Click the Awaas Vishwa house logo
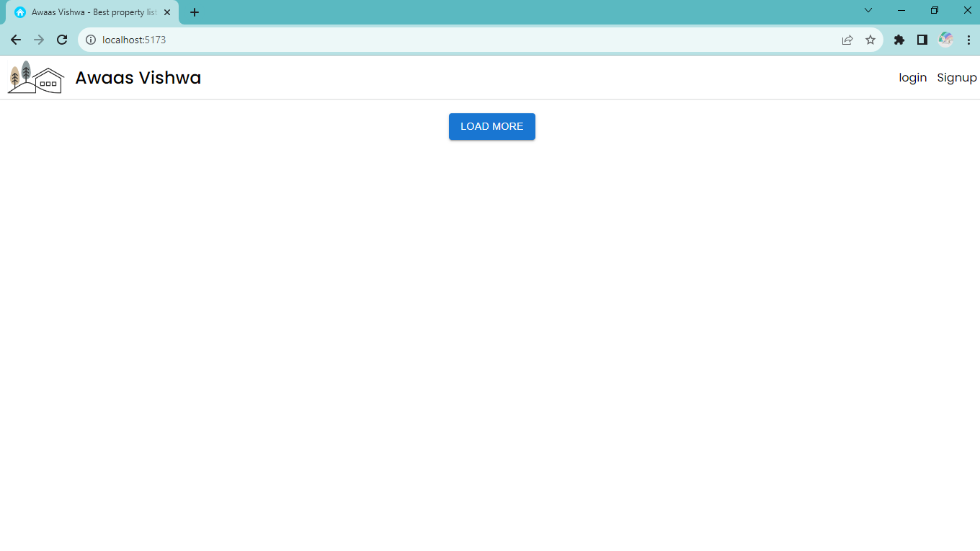 click(34, 77)
